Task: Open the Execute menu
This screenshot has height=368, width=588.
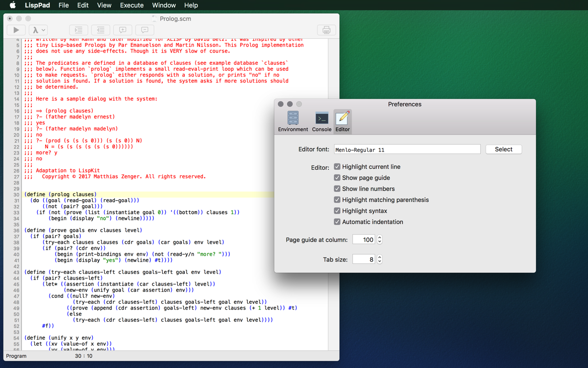Action: (132, 5)
